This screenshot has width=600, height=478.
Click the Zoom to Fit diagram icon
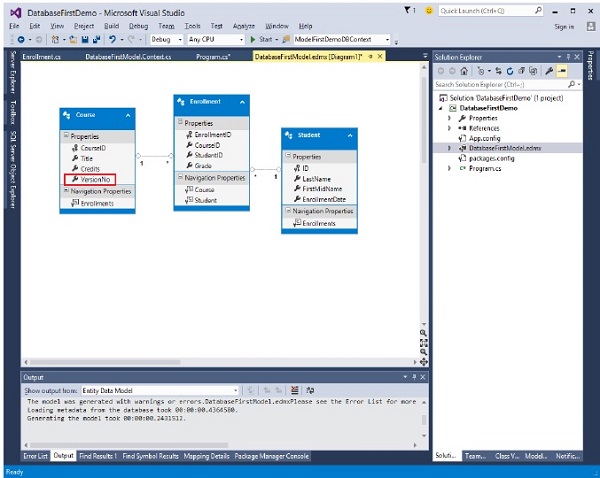click(423, 343)
